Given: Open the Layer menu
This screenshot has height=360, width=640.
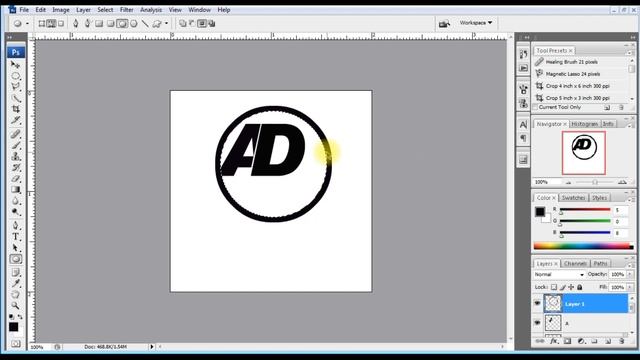Looking at the screenshot, I should (x=83, y=10).
